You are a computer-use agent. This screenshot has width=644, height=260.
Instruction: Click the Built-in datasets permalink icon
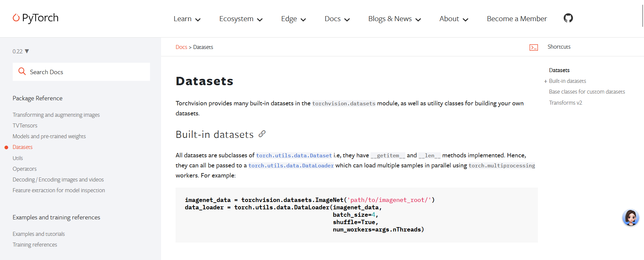pos(262,134)
